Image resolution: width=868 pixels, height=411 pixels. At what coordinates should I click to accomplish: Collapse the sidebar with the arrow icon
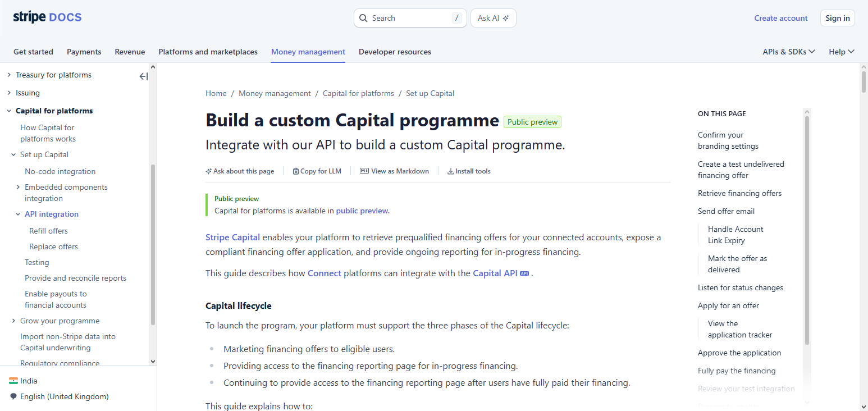143,76
